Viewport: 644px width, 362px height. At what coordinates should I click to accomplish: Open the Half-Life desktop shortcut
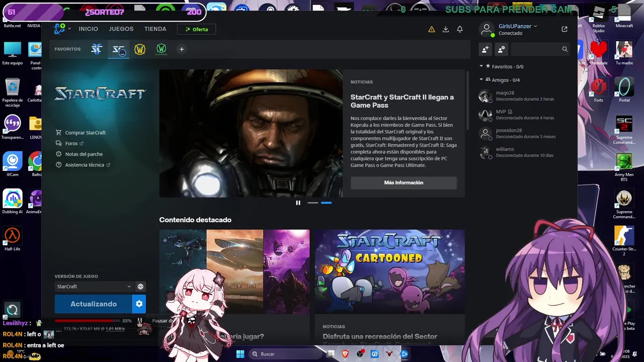tap(13, 238)
